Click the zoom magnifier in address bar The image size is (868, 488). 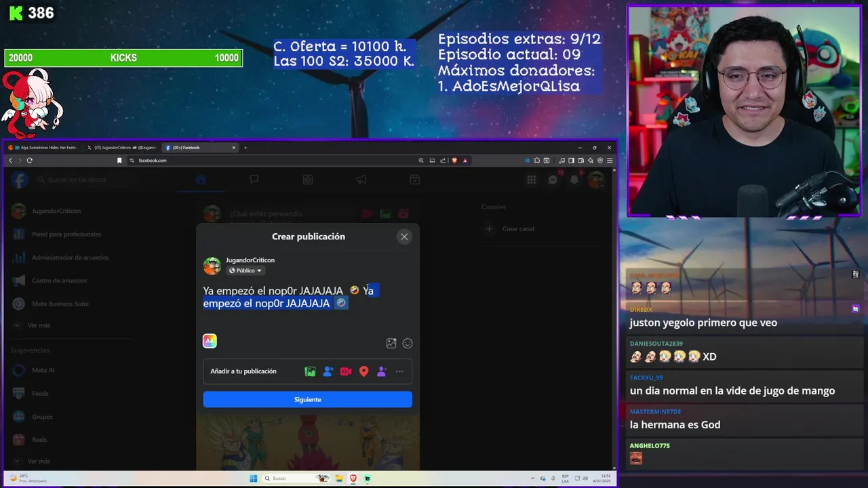[421, 161]
